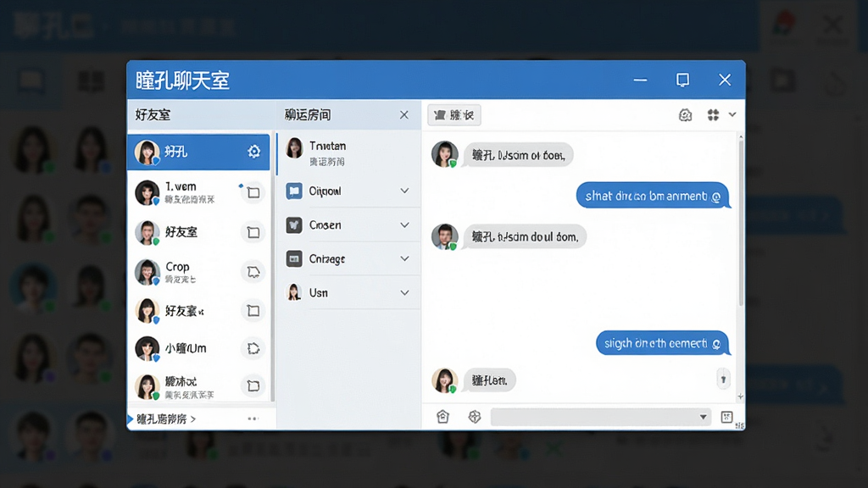Image resolution: width=868 pixels, height=488 pixels.
Task: Click the last gray bubble starting 瞳孔
Action: point(490,380)
